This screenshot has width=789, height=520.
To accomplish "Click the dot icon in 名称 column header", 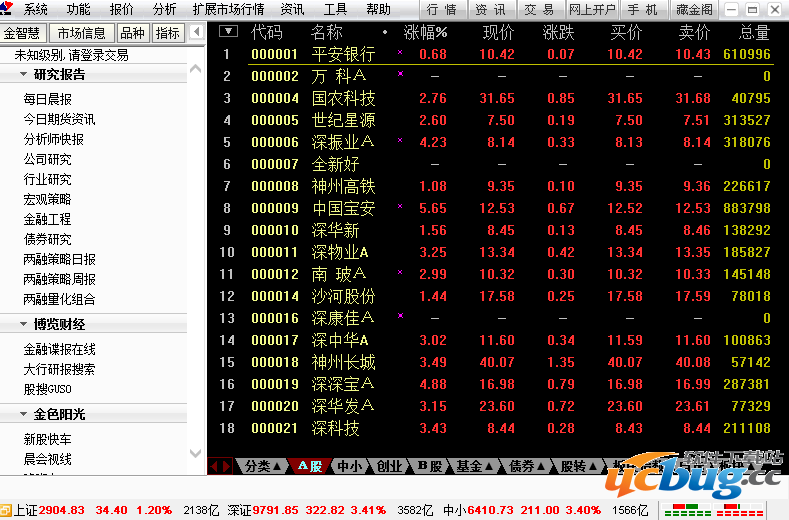I will tap(385, 32).
